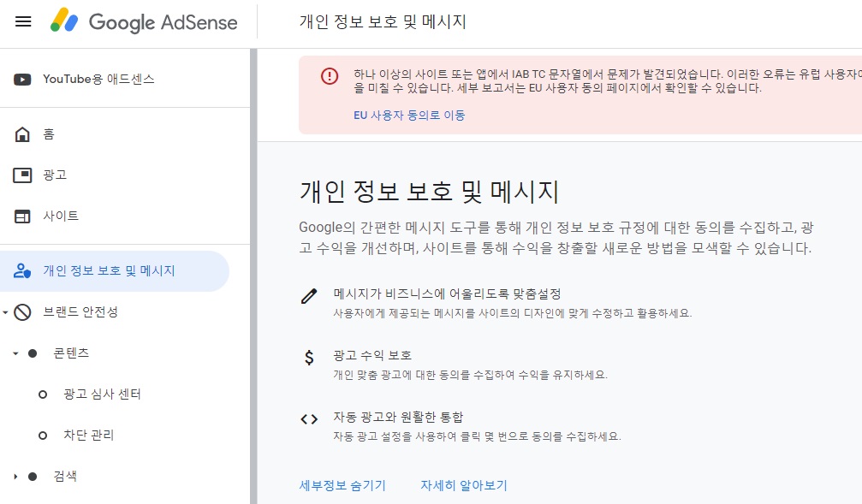Click the dollar sign revenue icon
The width and height of the screenshot is (862, 504).
[309, 358]
